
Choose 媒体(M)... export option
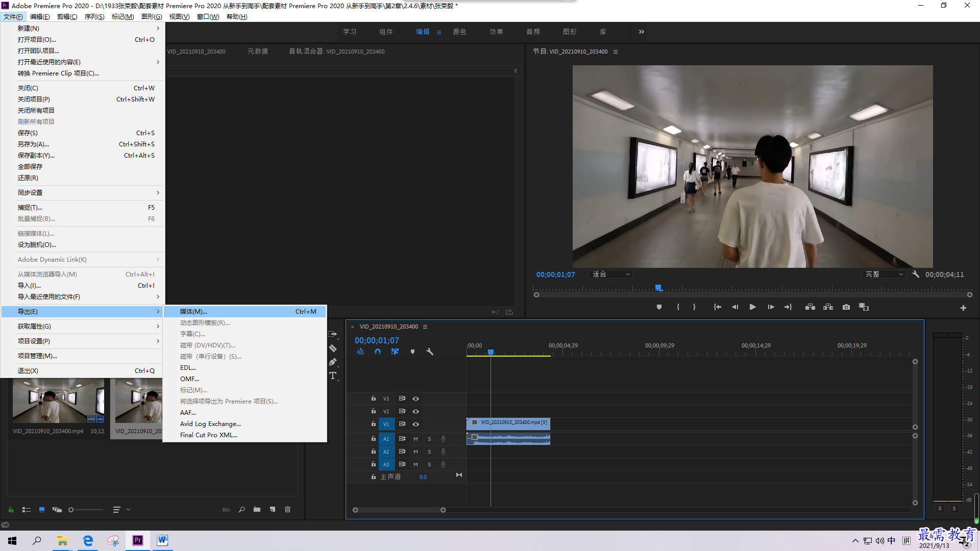(245, 311)
